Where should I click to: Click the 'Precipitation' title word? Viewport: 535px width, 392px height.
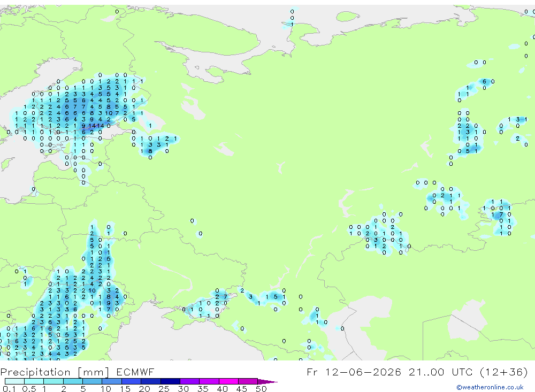[35, 372]
